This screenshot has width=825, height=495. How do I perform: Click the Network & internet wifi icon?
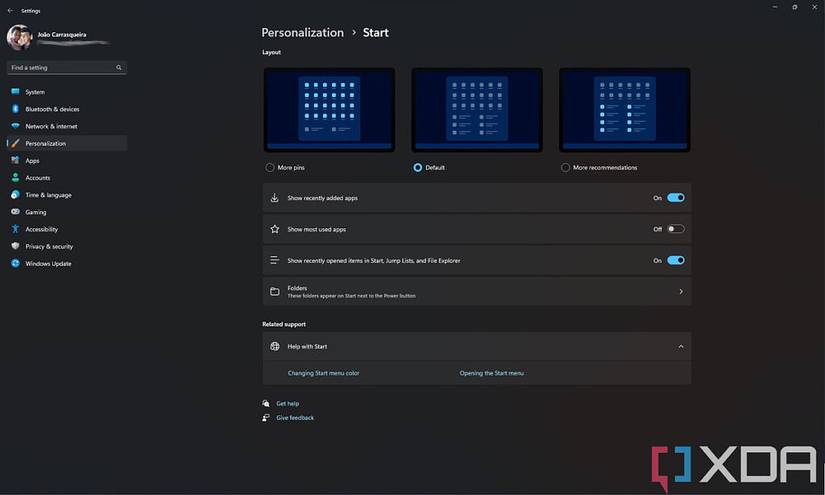pyautogui.click(x=15, y=126)
